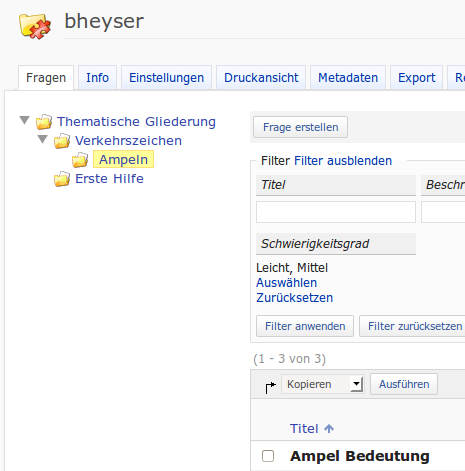465x471 pixels.
Task: Click the Verkehrszeichen folder icon
Action: (x=62, y=141)
